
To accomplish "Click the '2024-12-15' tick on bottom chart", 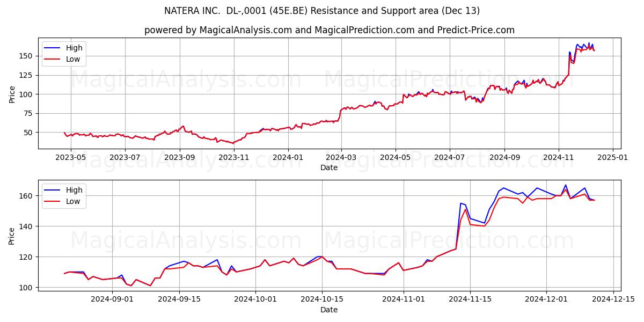I will [613, 299].
